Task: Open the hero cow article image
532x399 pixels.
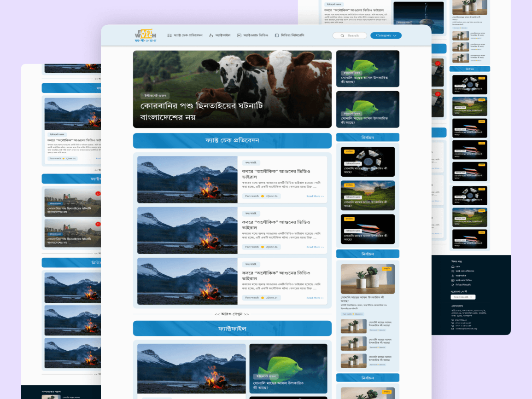Action: (232, 89)
